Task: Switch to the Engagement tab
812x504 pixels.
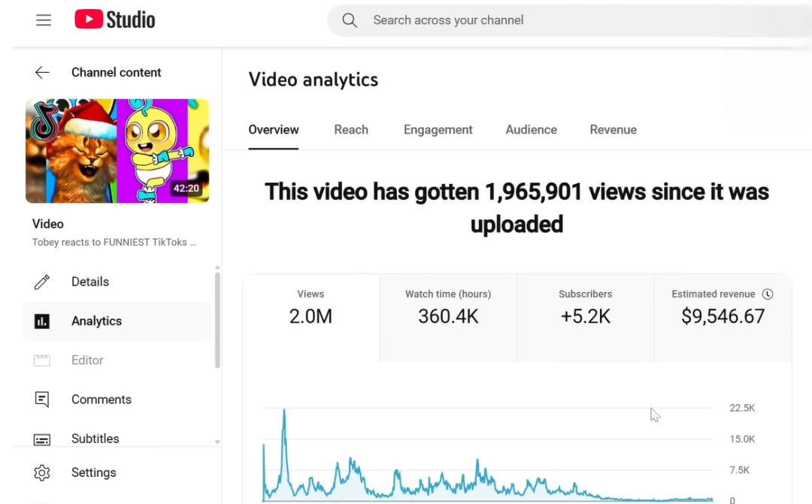Action: point(438,130)
